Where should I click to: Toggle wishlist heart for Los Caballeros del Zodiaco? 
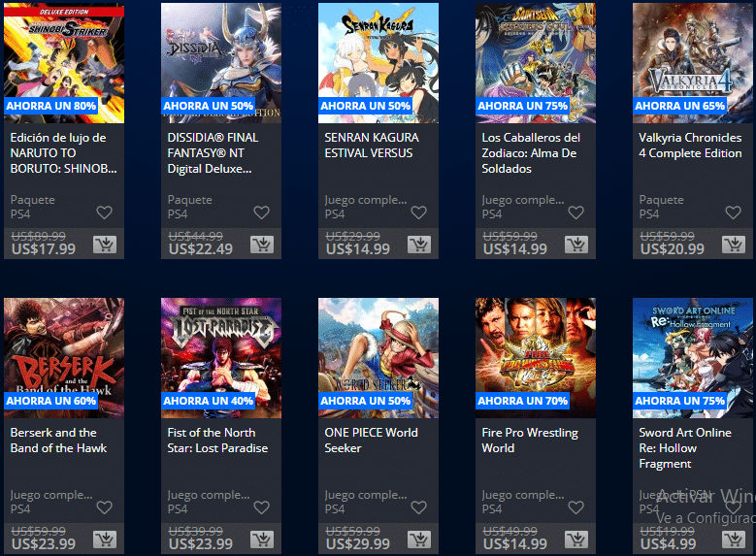pyautogui.click(x=575, y=213)
